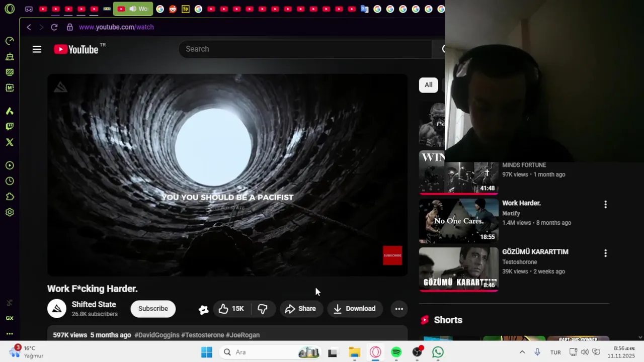Open History clock icon in sidebar

pos(10,181)
